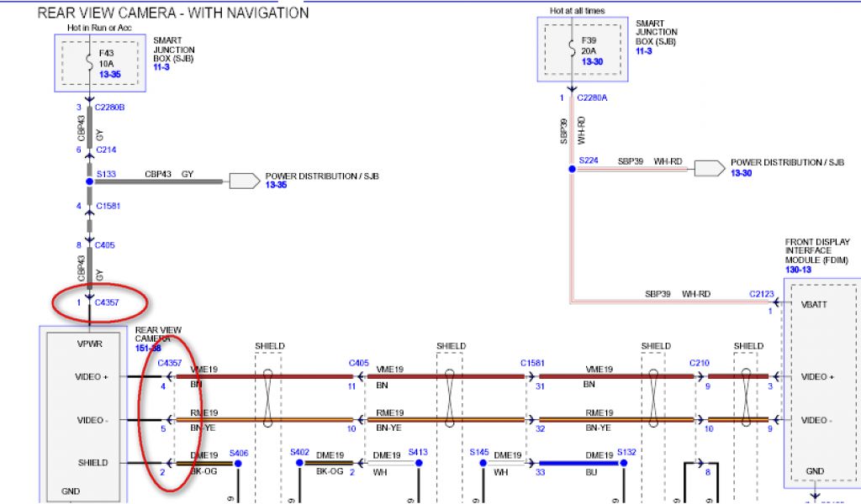Open the 11-3 link beside F43 junction box
This screenshot has height=504, width=861.
pyautogui.click(x=161, y=66)
